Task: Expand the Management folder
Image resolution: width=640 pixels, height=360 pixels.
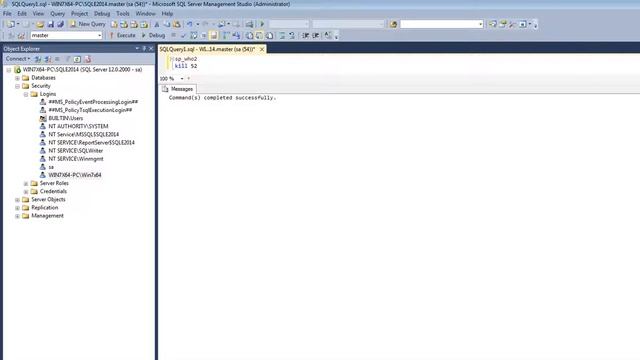Action: point(17,216)
